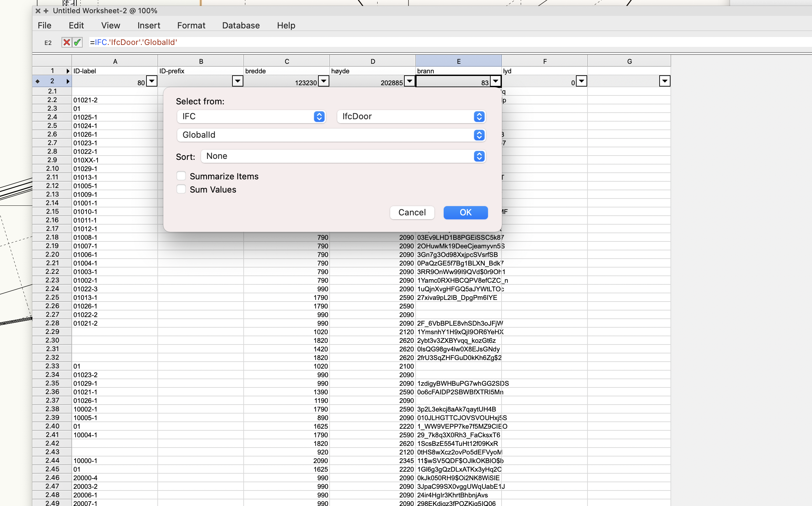Click row 1 expand triangle arrow
812x506 pixels.
tap(68, 71)
